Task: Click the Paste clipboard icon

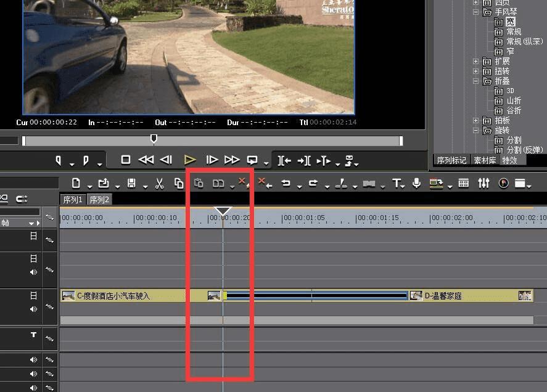Action: (199, 183)
